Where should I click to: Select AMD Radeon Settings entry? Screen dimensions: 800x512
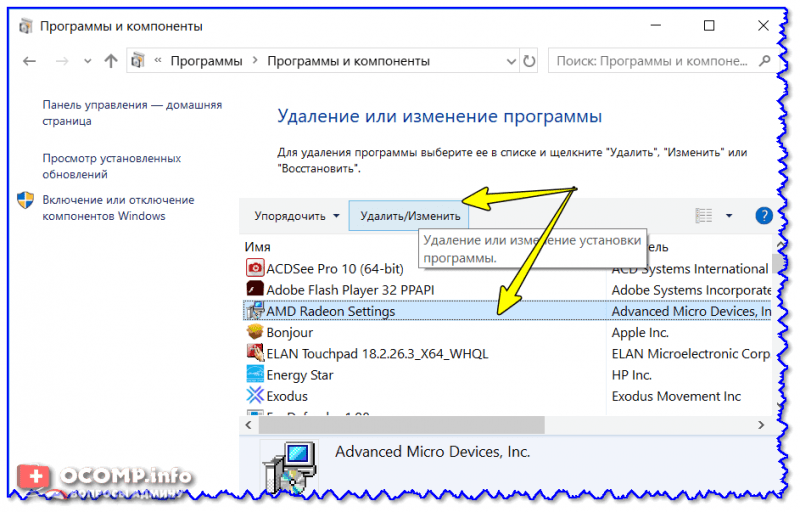point(331,311)
